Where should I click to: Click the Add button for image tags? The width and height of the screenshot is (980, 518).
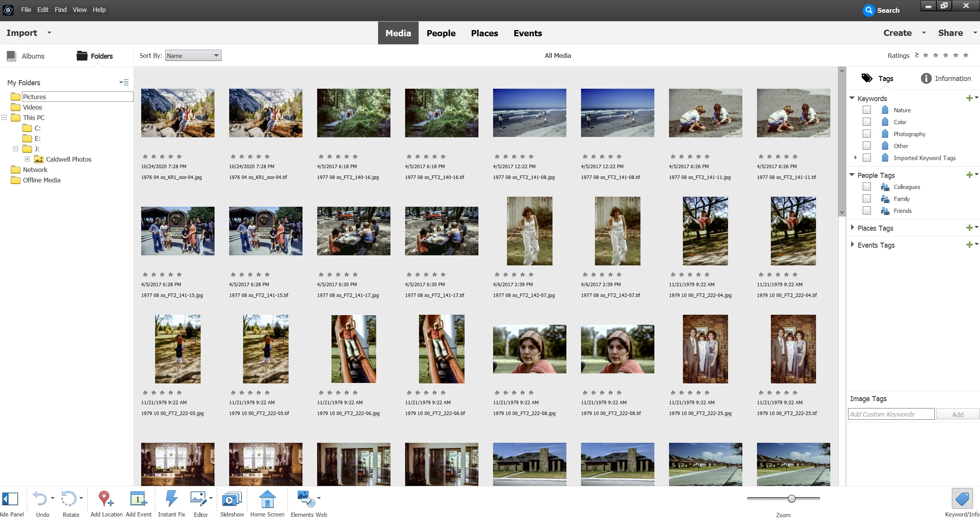pos(957,414)
